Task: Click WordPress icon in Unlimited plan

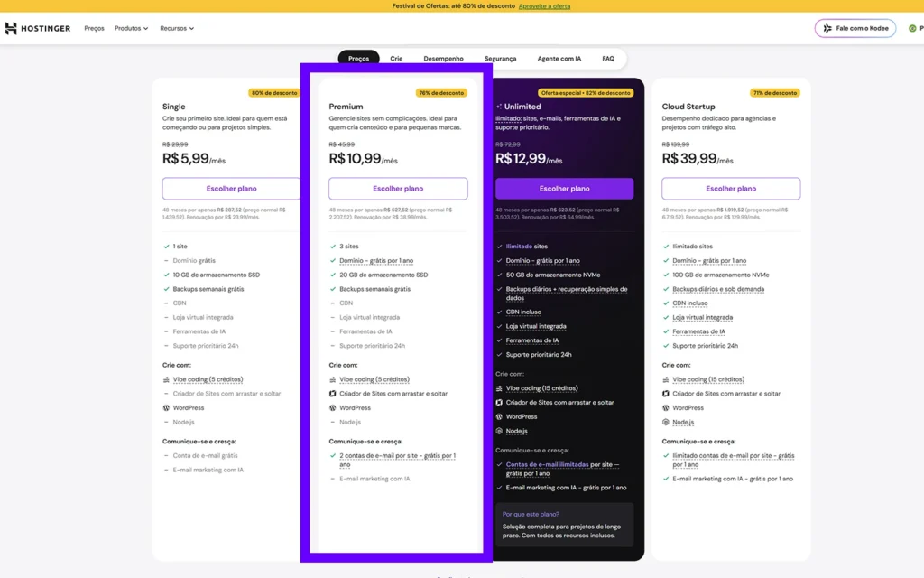Action: (x=499, y=417)
